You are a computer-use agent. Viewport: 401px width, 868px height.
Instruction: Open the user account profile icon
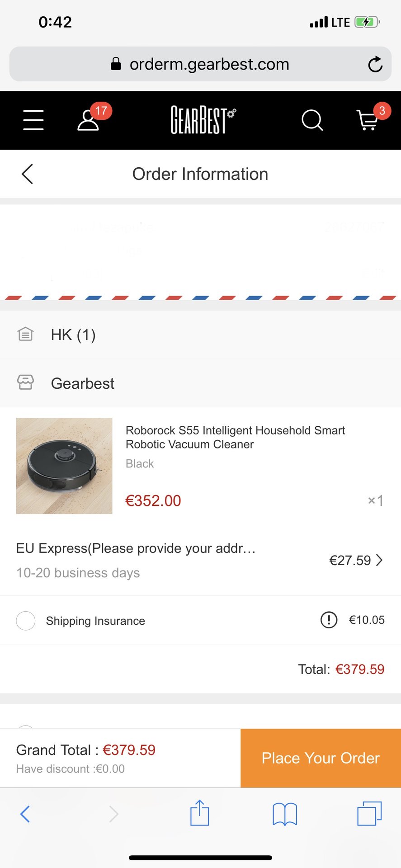tap(88, 120)
